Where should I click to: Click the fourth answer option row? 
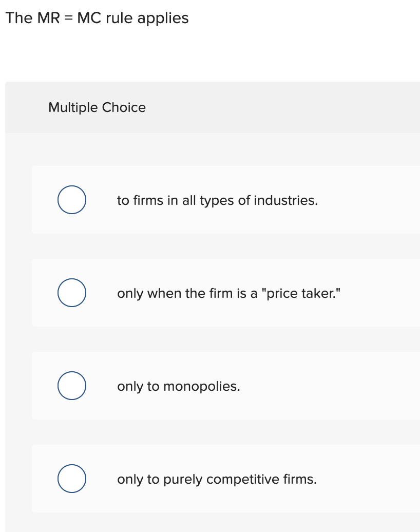coord(226,478)
